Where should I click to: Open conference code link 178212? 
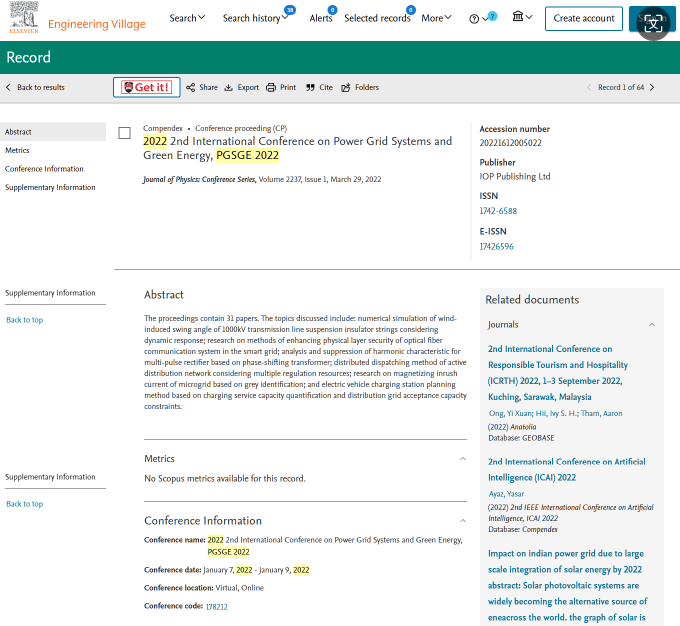point(216,606)
